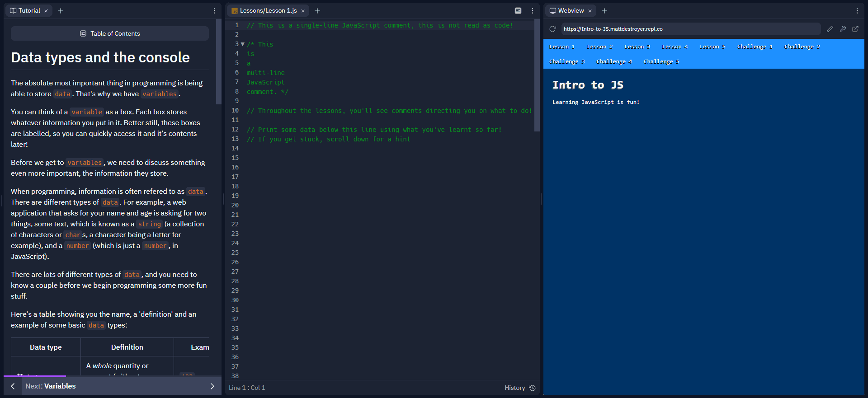This screenshot has height=398, width=868.
Task: Open the Tutorial pane three-dot menu
Action: [214, 11]
